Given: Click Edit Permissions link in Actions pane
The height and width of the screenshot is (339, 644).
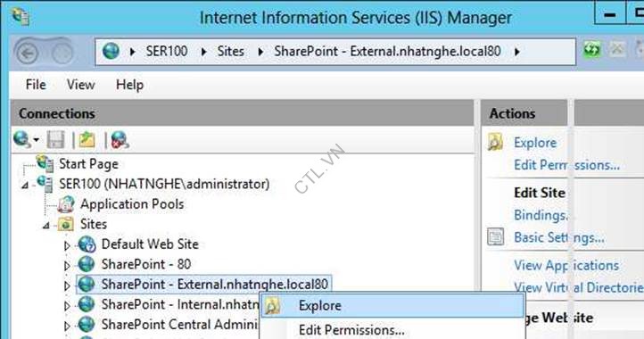Looking at the screenshot, I should (566, 165).
